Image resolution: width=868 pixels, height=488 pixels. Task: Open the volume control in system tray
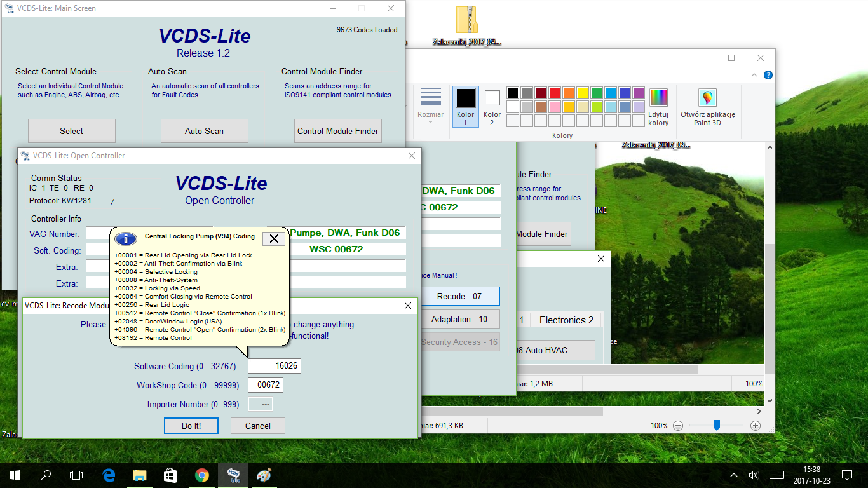pyautogui.click(x=754, y=475)
